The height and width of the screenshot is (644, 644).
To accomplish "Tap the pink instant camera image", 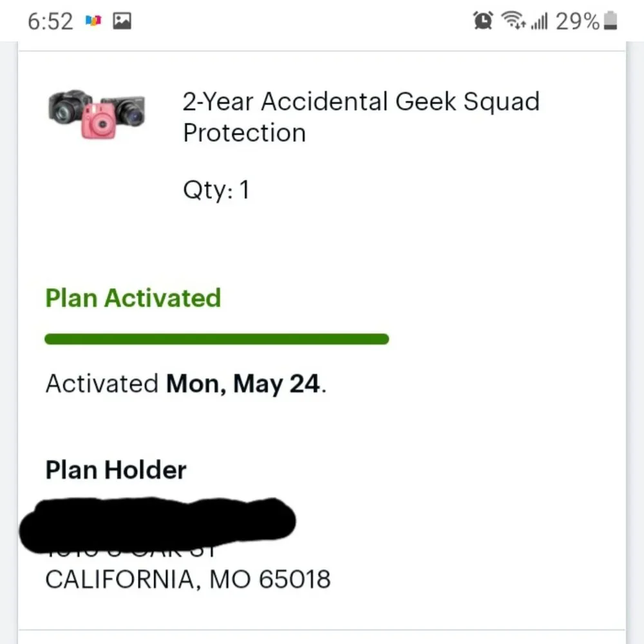I will [x=99, y=121].
